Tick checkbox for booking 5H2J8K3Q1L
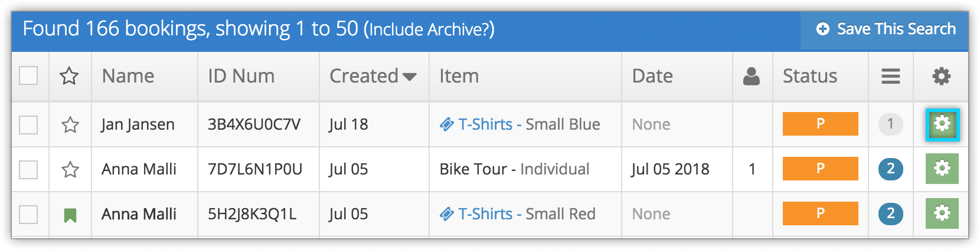The height and width of the screenshot is (250, 980). point(28,215)
